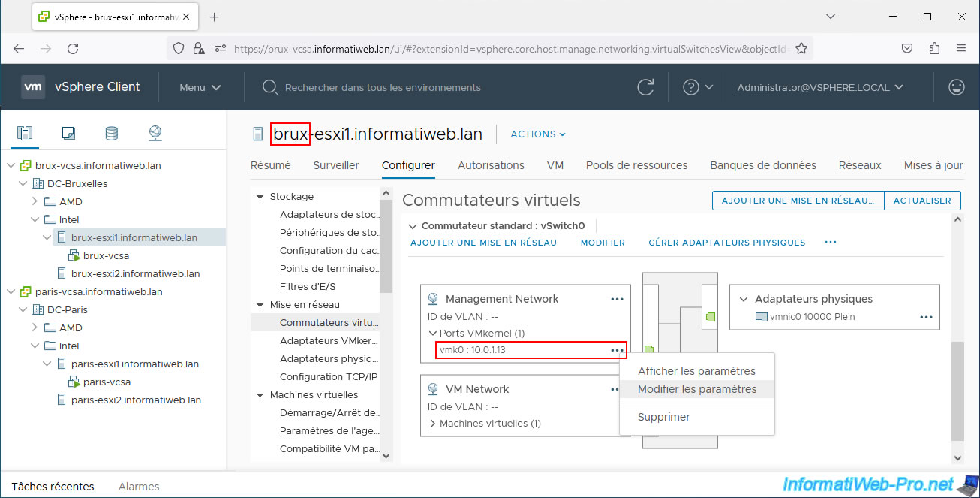Open the vSphere Client Menu dropdown

coord(200,87)
